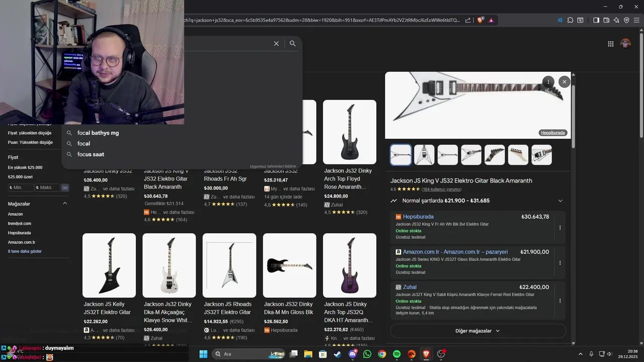Open Jackson JS Rhoads JS32T Elektro Gitar card
644x362 pixels.
[x=229, y=287]
